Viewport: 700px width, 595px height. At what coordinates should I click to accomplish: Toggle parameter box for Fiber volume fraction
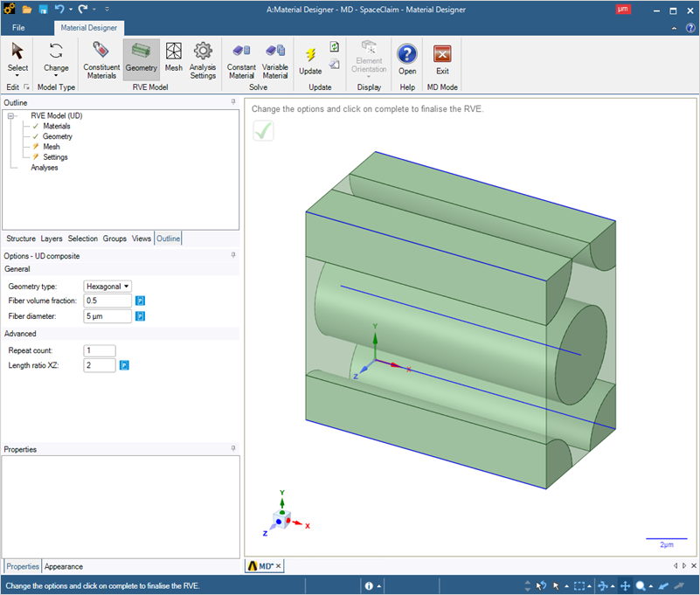[x=139, y=301]
